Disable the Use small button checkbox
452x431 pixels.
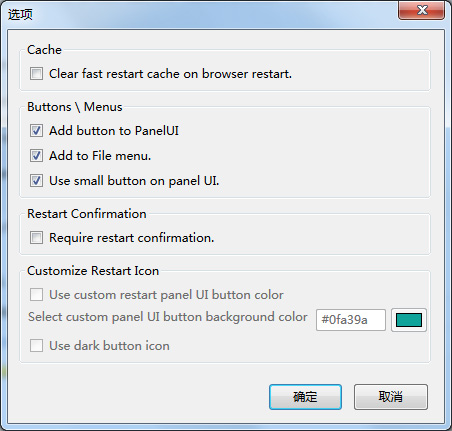click(36, 181)
